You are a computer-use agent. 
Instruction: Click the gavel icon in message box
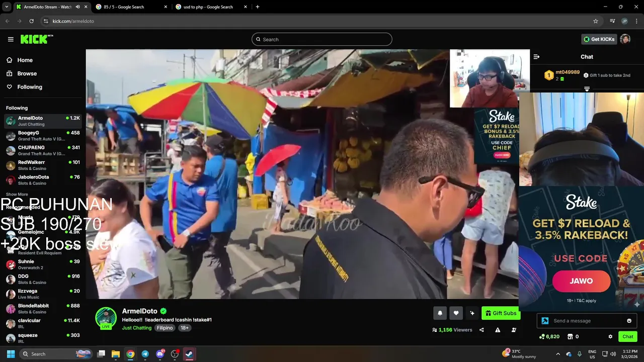click(x=545, y=321)
